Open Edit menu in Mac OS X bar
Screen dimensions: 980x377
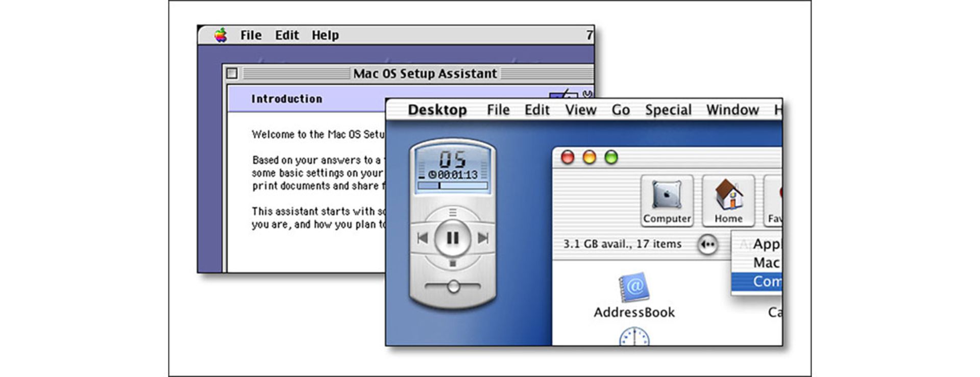[x=537, y=110]
